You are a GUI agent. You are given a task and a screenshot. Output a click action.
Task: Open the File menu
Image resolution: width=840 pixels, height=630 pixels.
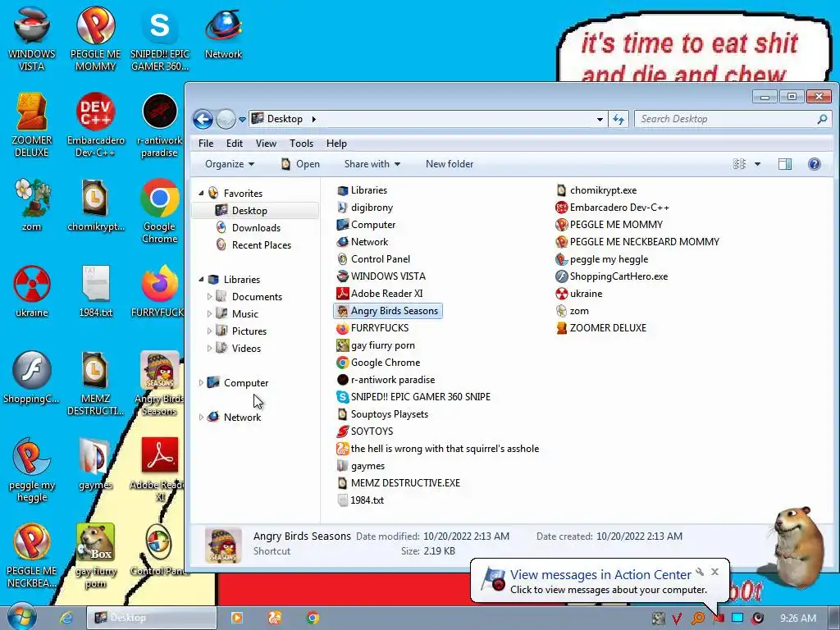[x=206, y=143]
